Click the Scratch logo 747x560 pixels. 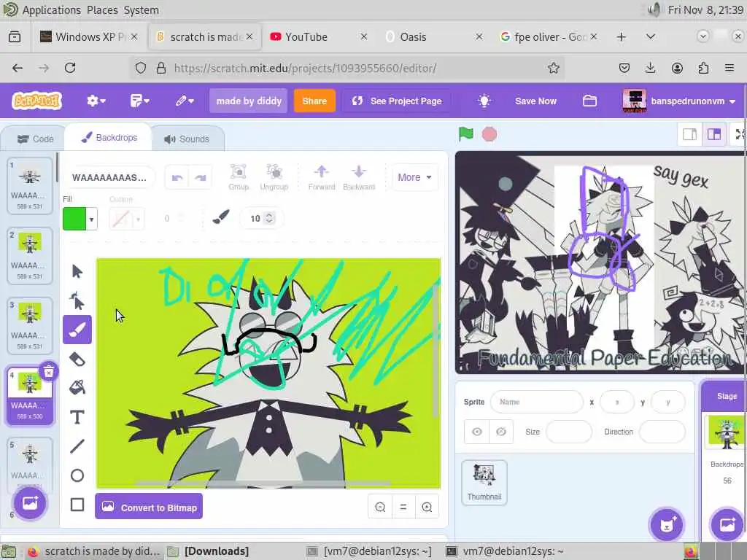click(37, 101)
